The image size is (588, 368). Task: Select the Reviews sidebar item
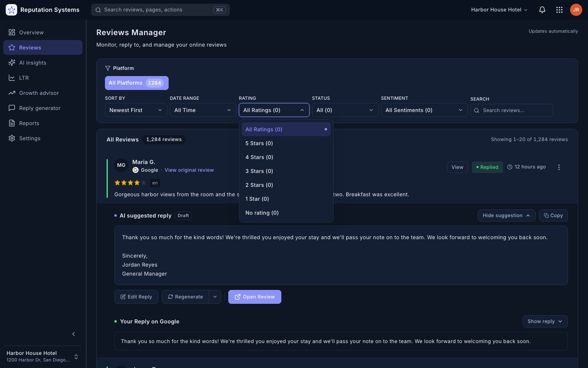click(x=43, y=47)
